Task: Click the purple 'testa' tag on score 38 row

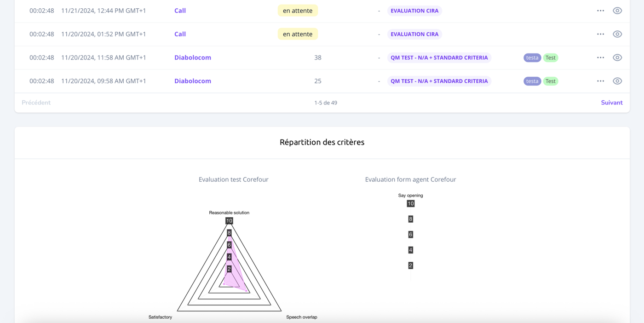Action: click(532, 58)
